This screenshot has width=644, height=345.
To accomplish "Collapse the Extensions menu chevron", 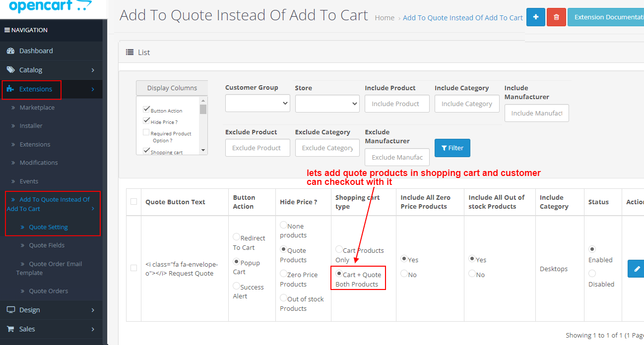I will click(93, 89).
